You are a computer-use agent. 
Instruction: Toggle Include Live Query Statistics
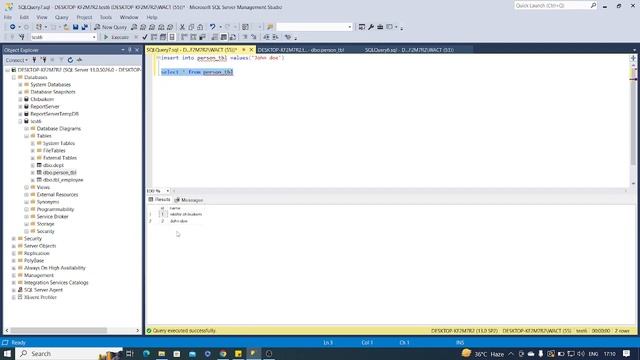pyautogui.click(x=193, y=37)
